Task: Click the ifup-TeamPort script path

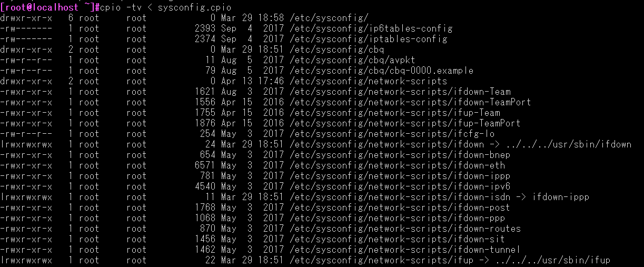Action: click(405, 123)
